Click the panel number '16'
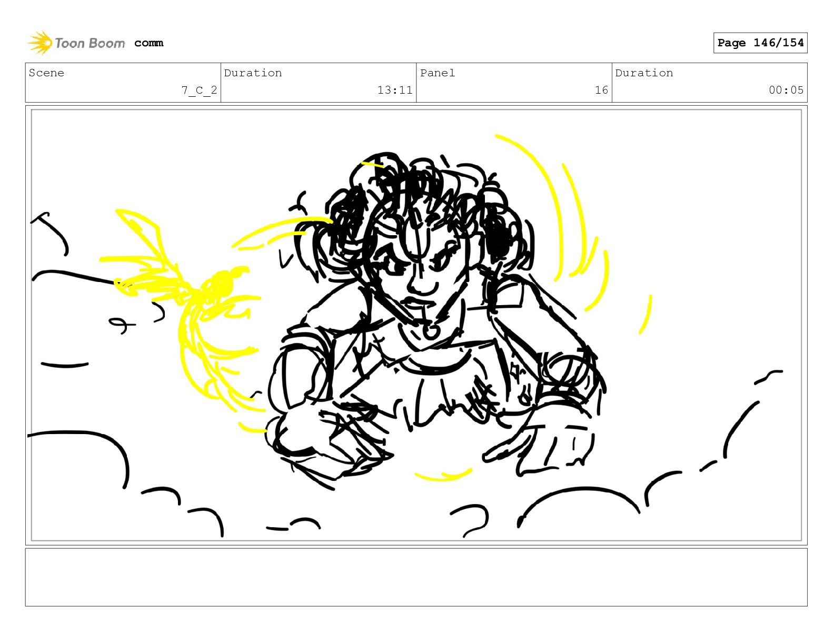The width and height of the screenshot is (834, 644). (x=601, y=90)
